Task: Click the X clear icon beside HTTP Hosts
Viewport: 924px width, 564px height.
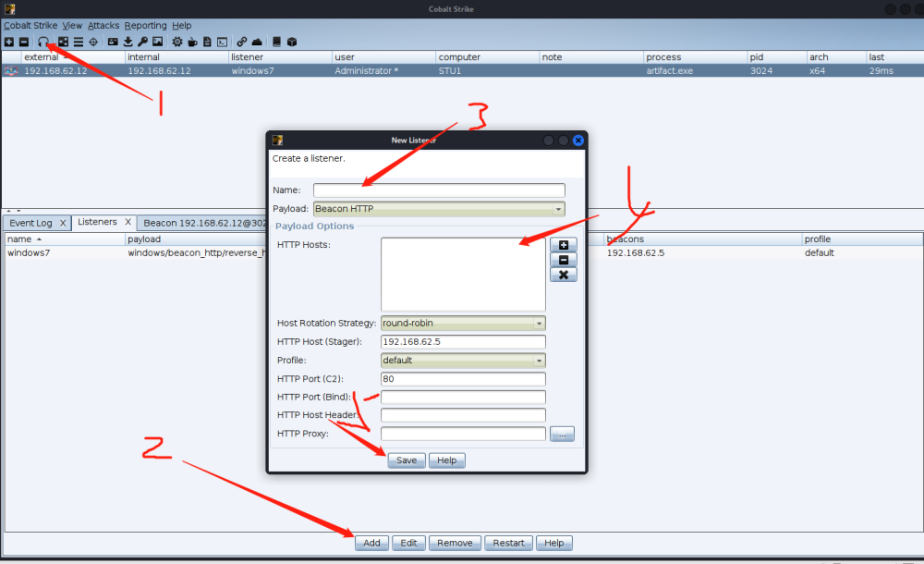Action: (x=564, y=275)
